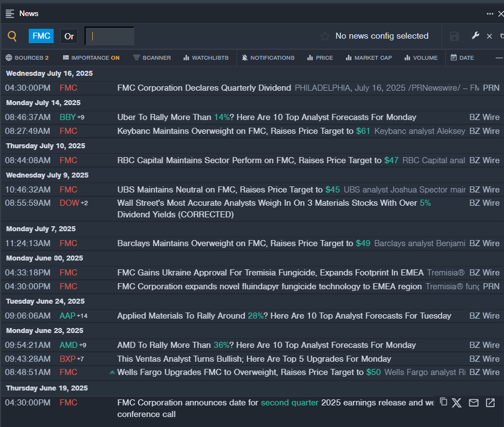504x427 pixels.
Task: Open June 19 headline in external window
Action: click(490, 403)
